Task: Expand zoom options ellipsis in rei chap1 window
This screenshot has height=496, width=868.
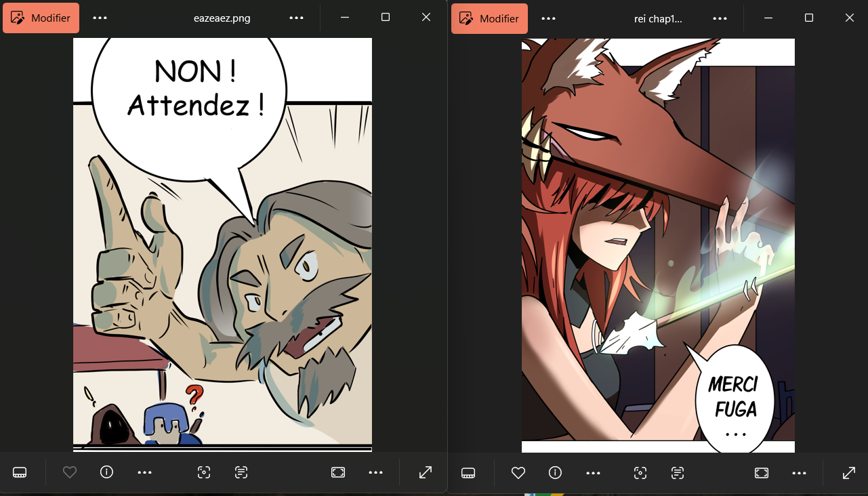Action: [800, 472]
